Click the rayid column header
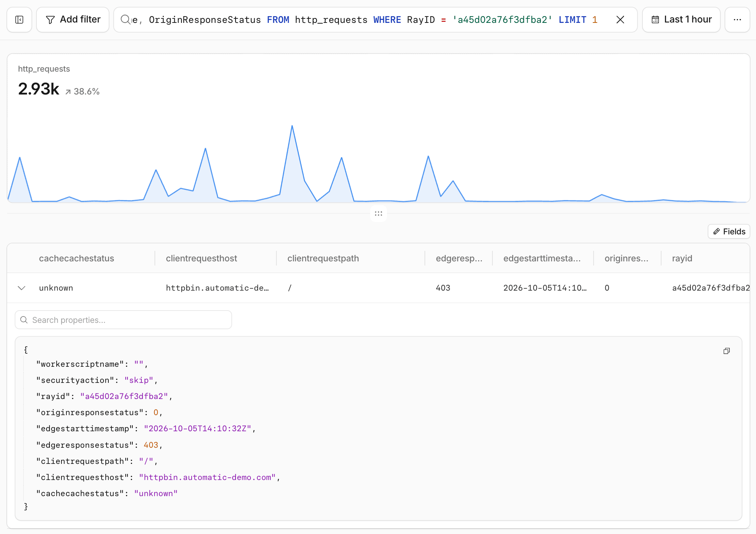Screen dimensions: 756x534 682,258
